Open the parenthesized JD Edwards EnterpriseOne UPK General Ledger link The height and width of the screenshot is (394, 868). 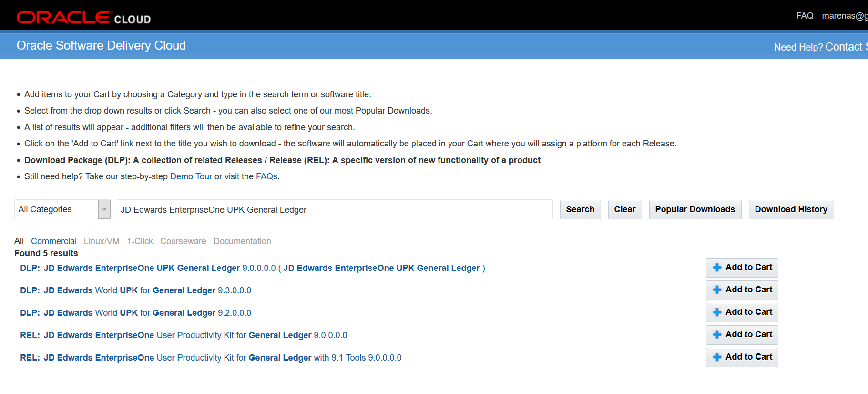[381, 268]
